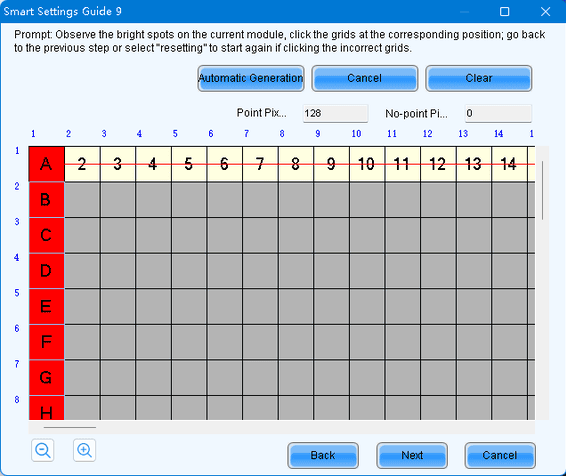Image resolution: width=566 pixels, height=476 pixels.
Task: Click yellow grid cell numbered 14
Action: [509, 164]
